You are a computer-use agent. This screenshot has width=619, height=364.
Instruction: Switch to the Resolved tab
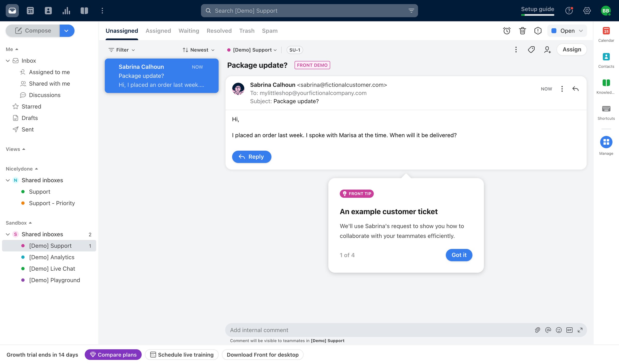tap(219, 31)
